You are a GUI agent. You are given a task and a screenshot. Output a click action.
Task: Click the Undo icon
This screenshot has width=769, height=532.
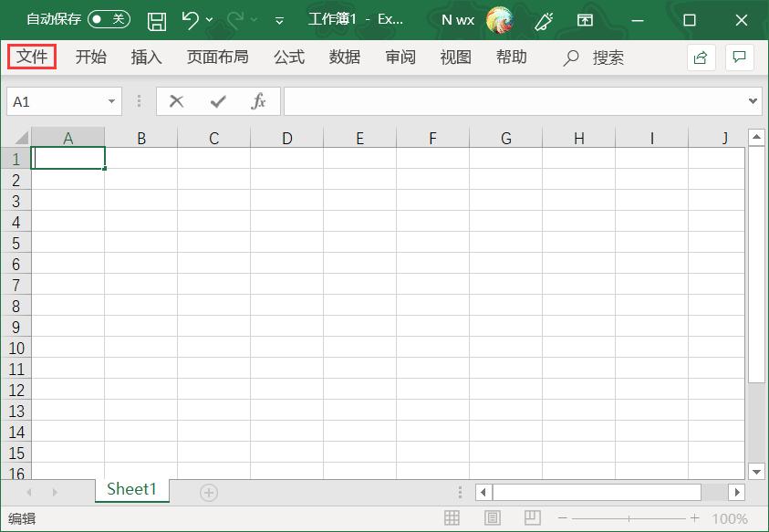[192, 19]
